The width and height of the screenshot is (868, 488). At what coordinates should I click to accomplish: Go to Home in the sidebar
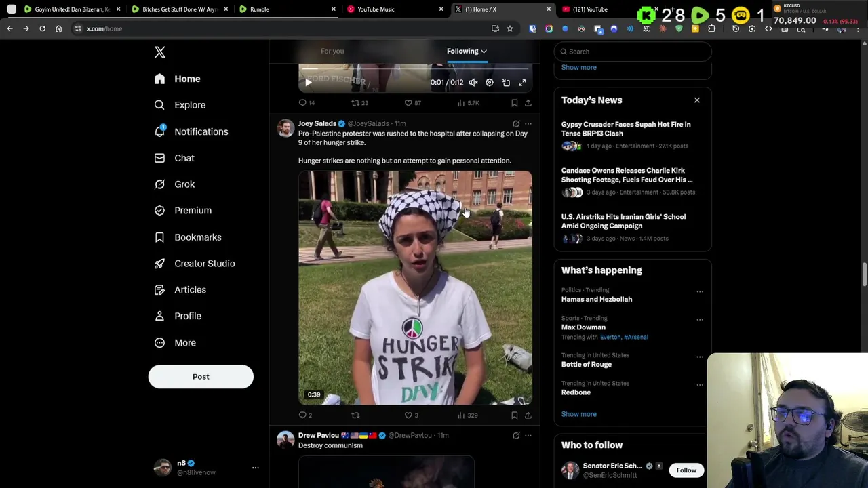point(178,79)
